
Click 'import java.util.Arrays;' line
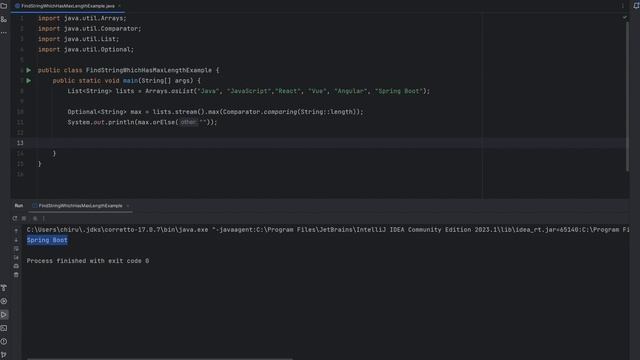[82, 18]
